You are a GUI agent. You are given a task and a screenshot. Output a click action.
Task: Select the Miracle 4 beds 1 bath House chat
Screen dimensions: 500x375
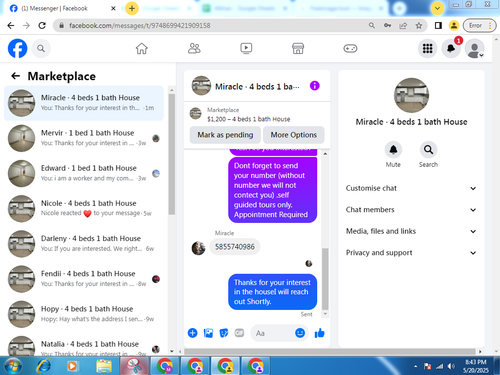click(84, 103)
